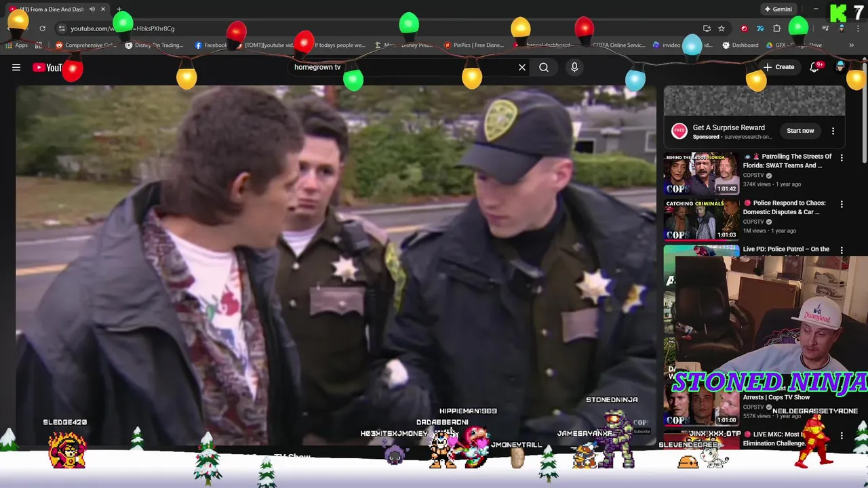Expand the hidden bookmarks chevron

851,45
